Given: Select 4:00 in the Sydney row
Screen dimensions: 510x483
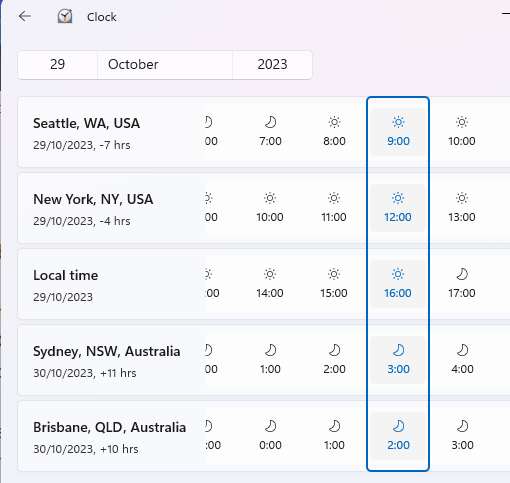Looking at the screenshot, I should click(x=462, y=360).
